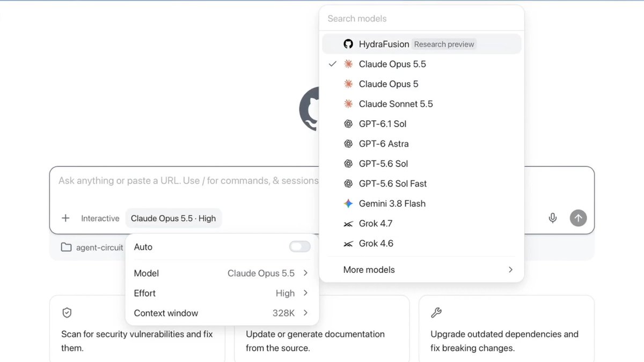Image resolution: width=644 pixels, height=362 pixels.
Task: Expand the More models chevron
Action: click(x=510, y=270)
